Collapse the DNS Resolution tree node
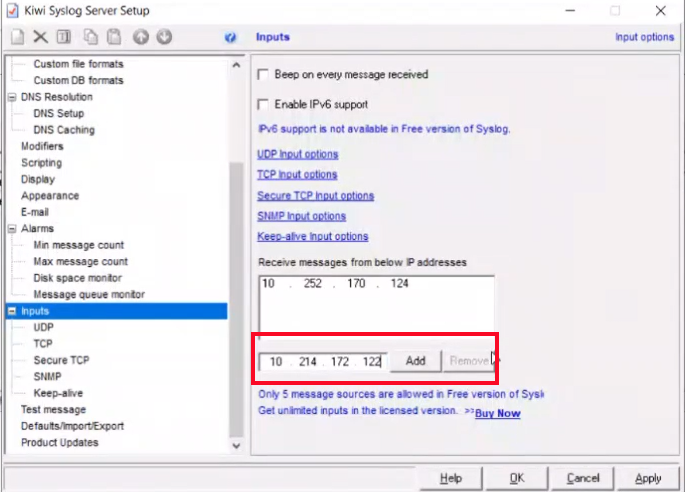The image size is (685, 492). (x=12, y=97)
